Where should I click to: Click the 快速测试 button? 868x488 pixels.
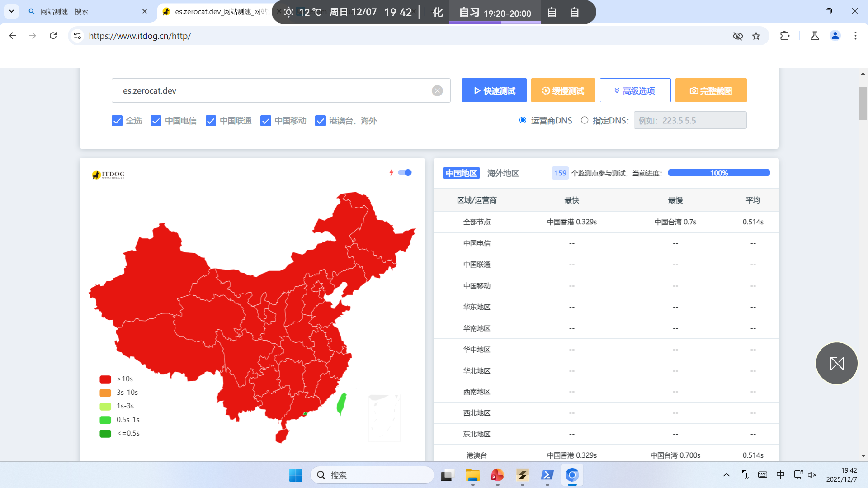494,90
